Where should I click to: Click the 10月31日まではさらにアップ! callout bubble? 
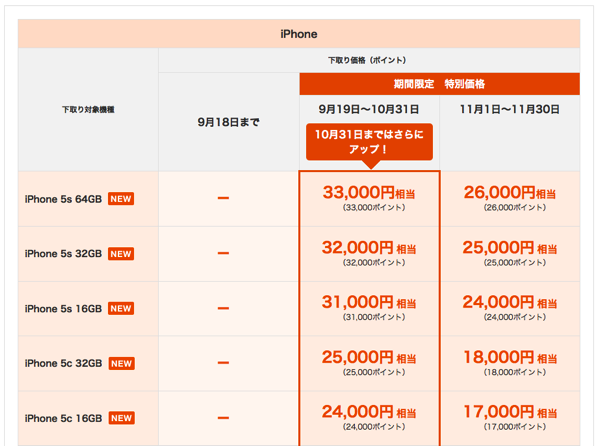pos(370,142)
